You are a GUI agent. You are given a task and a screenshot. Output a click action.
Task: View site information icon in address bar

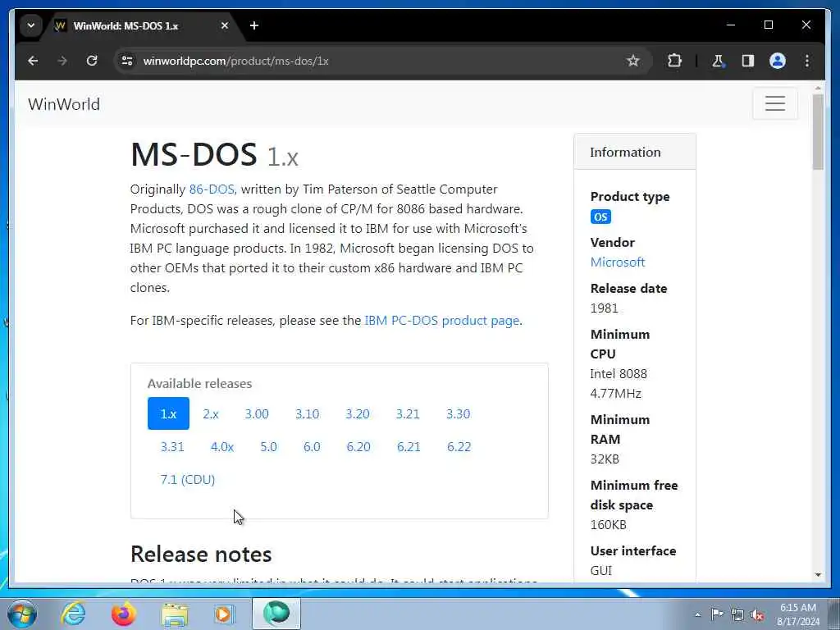coord(127,61)
